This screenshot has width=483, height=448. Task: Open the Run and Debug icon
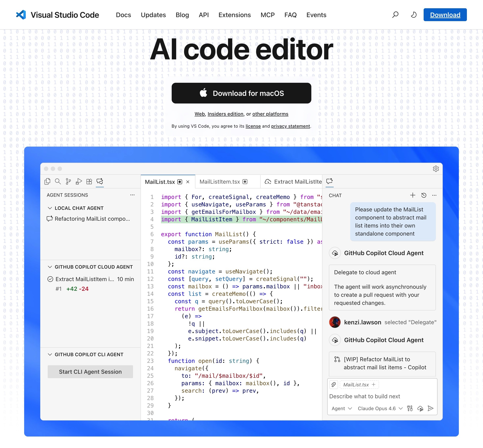[x=79, y=181]
